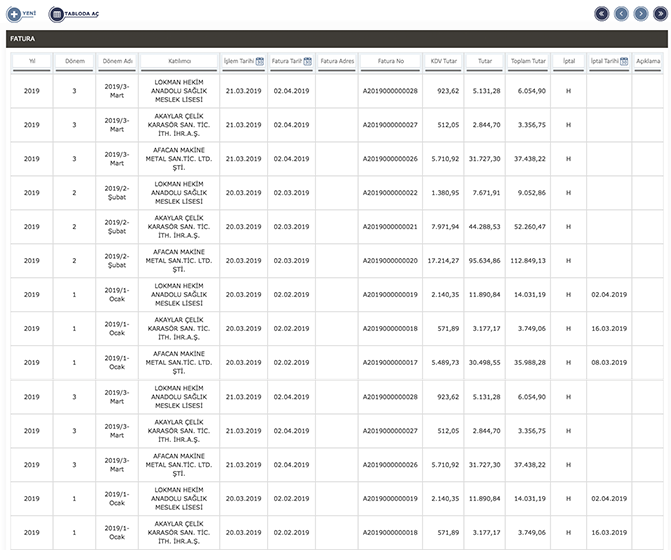
Task: Go to the first page with double-left arrow
Action: (601, 14)
